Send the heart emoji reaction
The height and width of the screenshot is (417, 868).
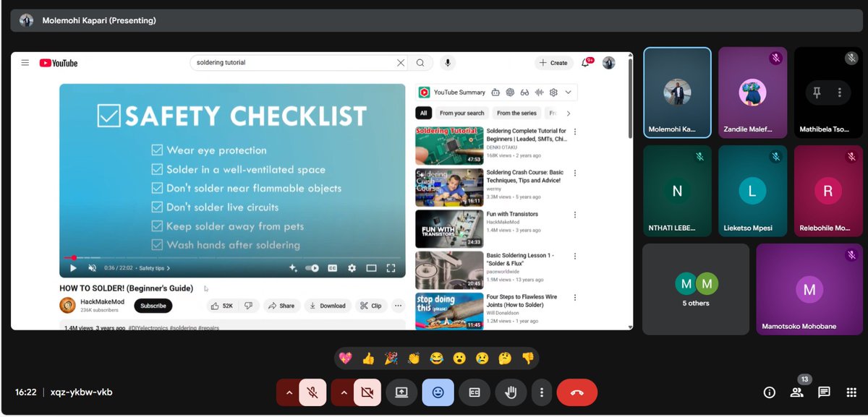345,358
